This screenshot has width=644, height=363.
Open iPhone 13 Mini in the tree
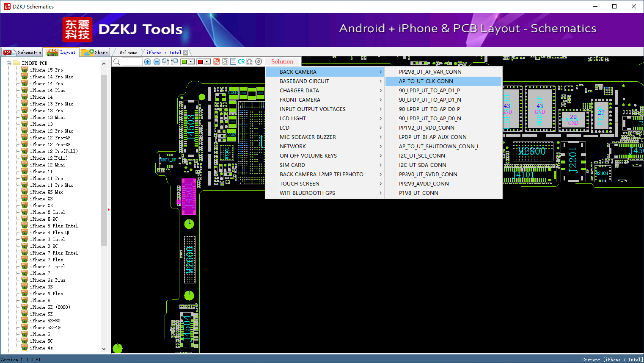pos(47,118)
